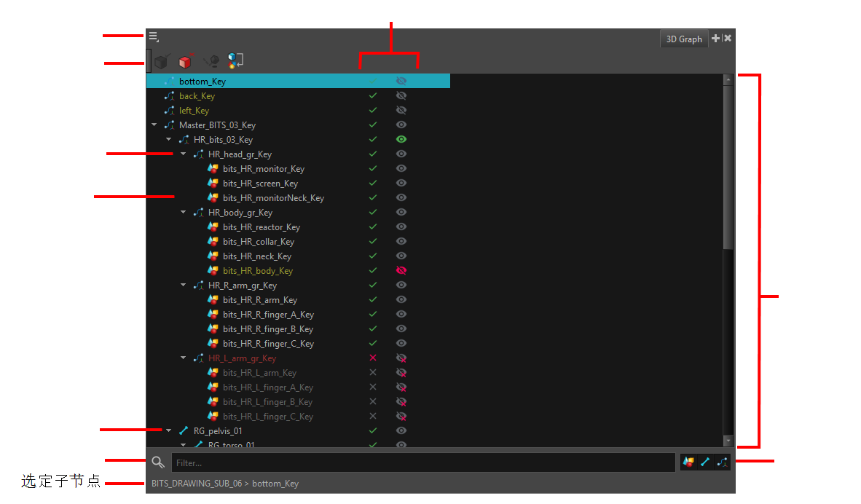Switch to the 3D Graph tab
861x504 pixels.
(684, 39)
